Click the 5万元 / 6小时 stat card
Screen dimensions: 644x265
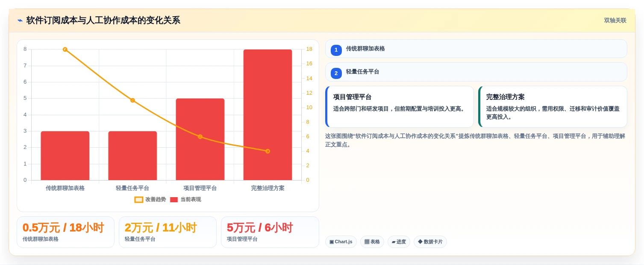[x=270, y=232]
